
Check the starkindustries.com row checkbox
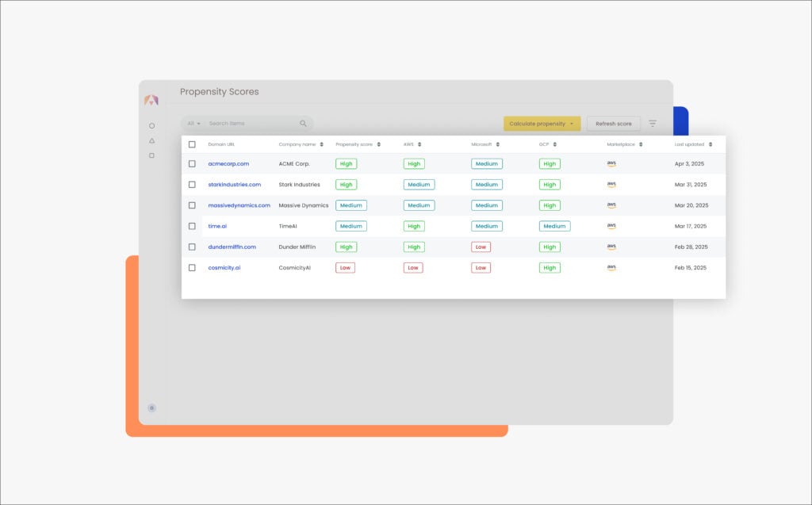192,185
